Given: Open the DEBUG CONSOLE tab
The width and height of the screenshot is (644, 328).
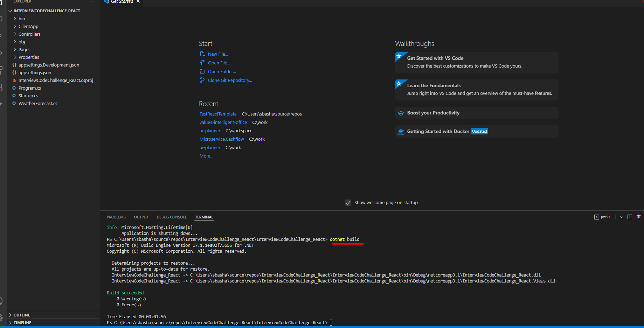Looking at the screenshot, I should click(x=171, y=217).
